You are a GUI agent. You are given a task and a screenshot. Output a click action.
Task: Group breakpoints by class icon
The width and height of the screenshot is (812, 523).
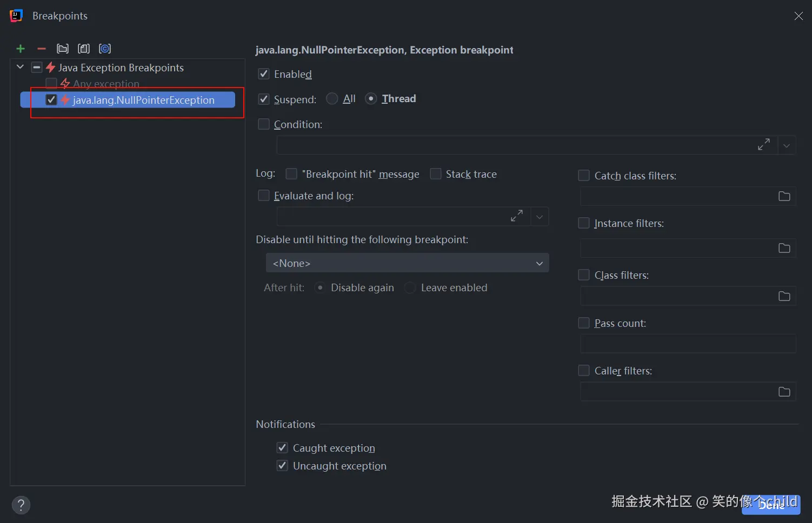pyautogui.click(x=105, y=49)
